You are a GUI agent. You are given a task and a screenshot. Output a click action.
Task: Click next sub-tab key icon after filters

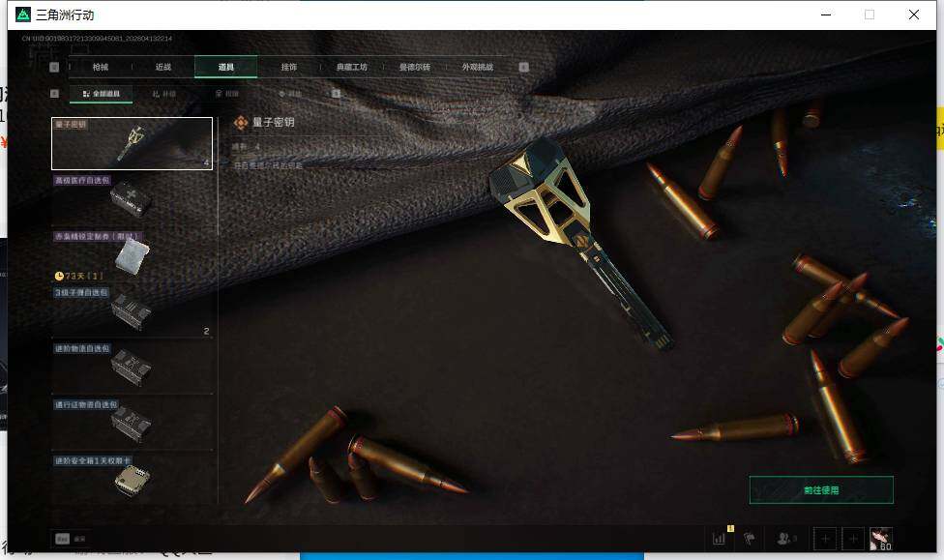336,93
